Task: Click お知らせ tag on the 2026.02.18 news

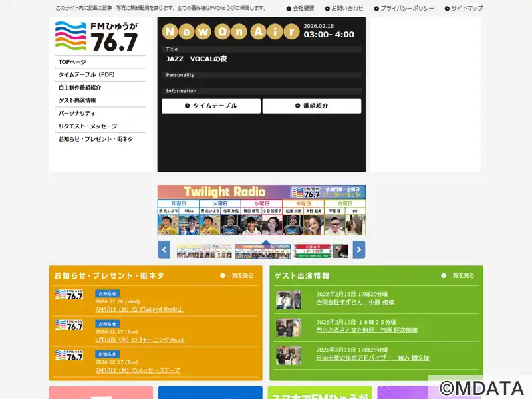Action: coord(107,293)
